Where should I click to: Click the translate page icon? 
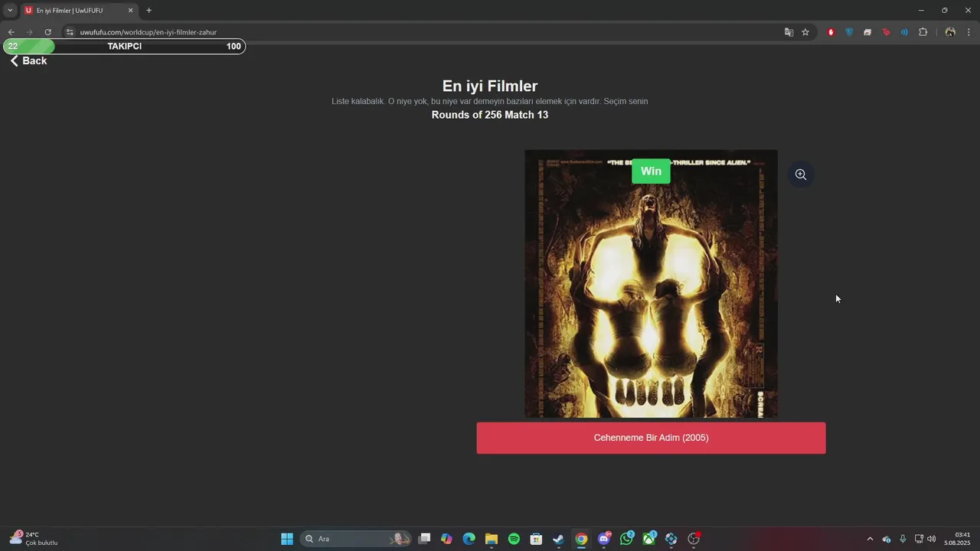[x=789, y=32]
